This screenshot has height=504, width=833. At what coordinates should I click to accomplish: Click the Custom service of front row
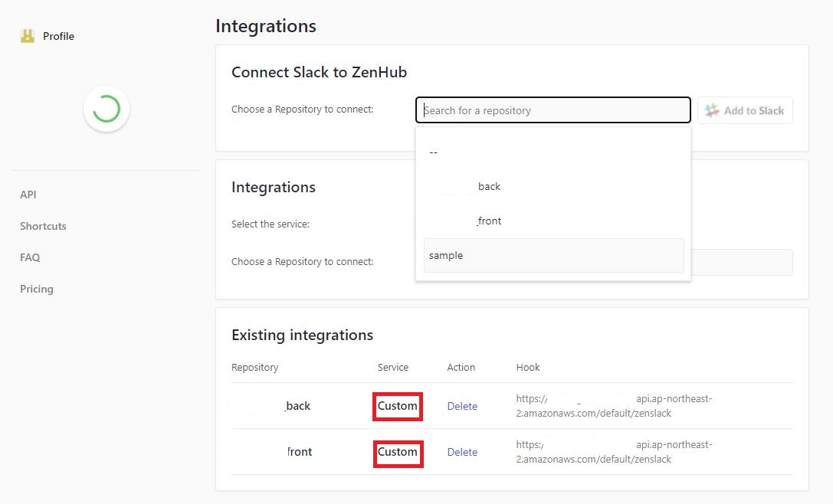point(398,452)
